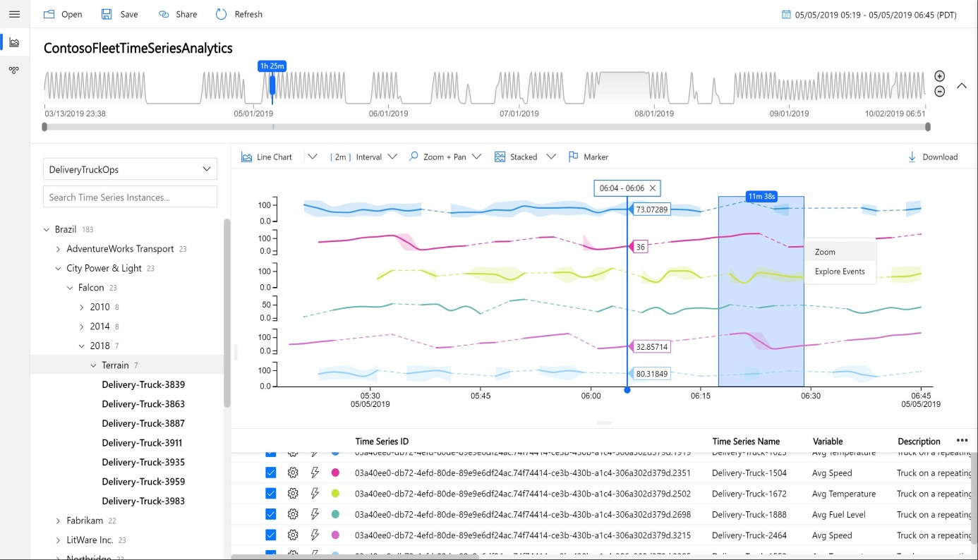Image resolution: width=978 pixels, height=560 pixels.
Task: Uncheck the Delivery-Truck-2464 series checkbox
Action: click(270, 535)
